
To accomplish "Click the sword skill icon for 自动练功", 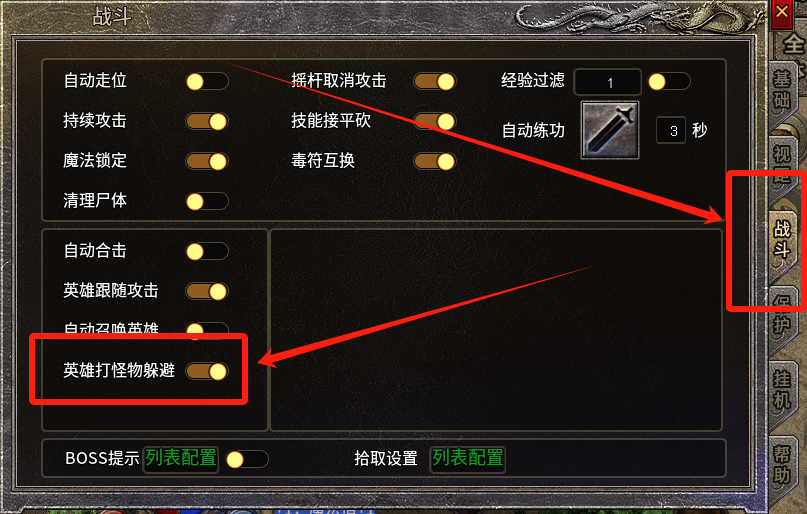I will click(610, 130).
